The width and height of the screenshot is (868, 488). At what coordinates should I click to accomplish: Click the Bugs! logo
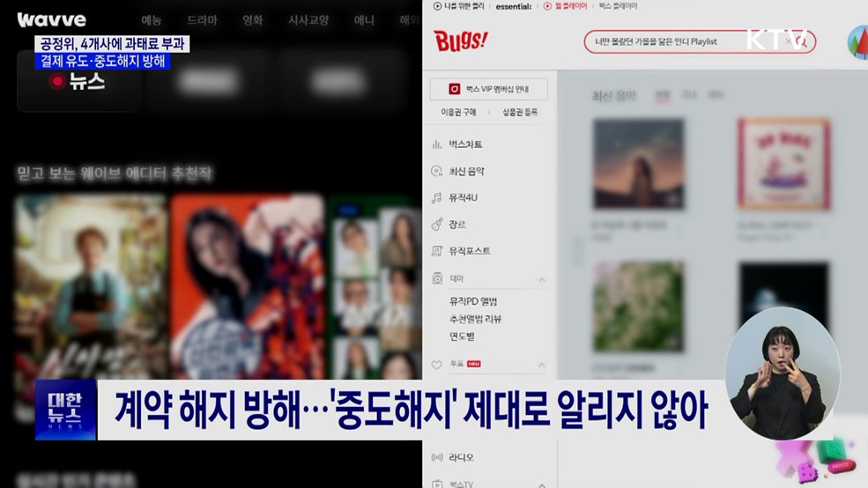coord(461,41)
